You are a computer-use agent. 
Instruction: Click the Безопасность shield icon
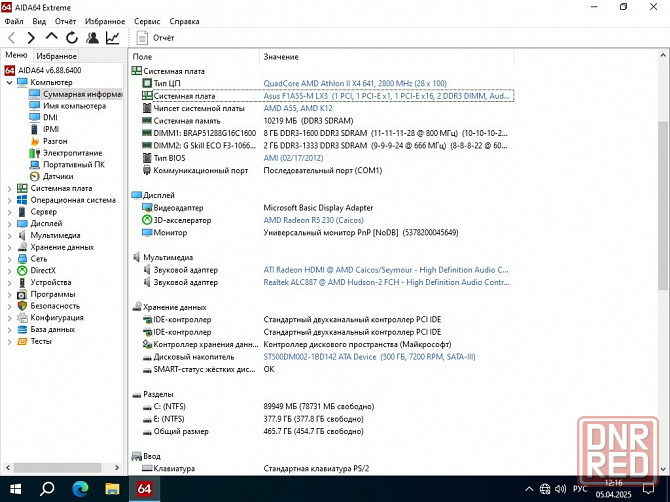point(22,306)
